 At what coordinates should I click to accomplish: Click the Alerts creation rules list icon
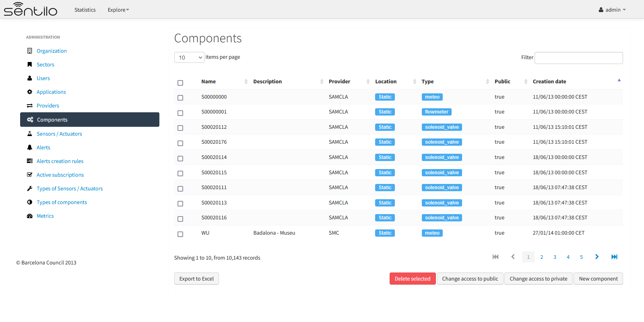[29, 161]
